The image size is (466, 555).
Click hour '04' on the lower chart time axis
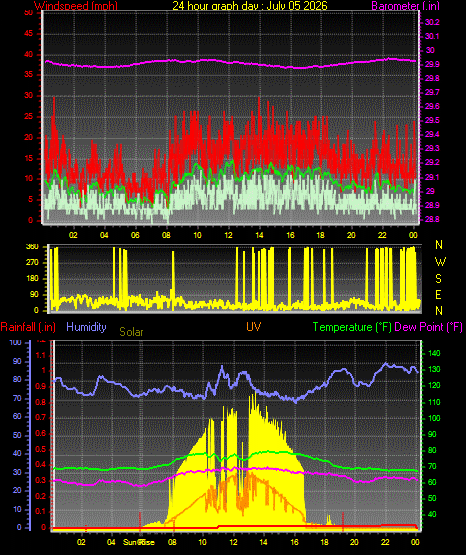[x=111, y=542]
